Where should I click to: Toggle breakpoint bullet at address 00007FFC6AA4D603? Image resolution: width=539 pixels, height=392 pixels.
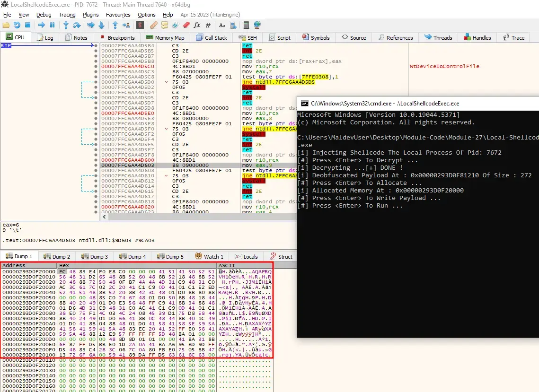tap(96, 165)
